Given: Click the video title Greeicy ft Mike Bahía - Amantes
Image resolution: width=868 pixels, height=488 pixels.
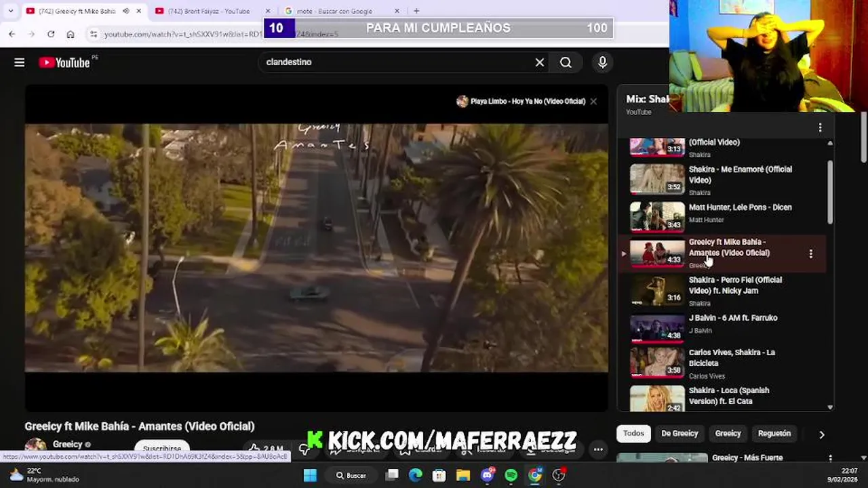Looking at the screenshot, I should pyautogui.click(x=140, y=426).
